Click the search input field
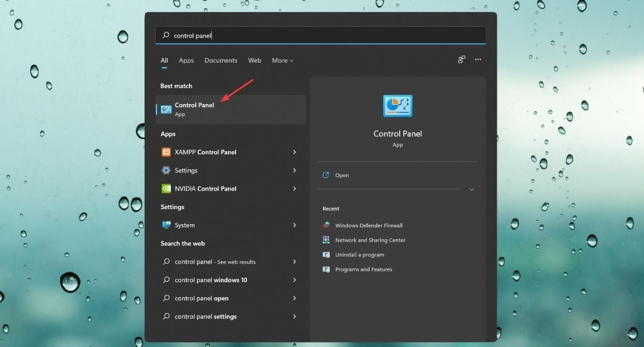This screenshot has height=347, width=644. (x=321, y=35)
